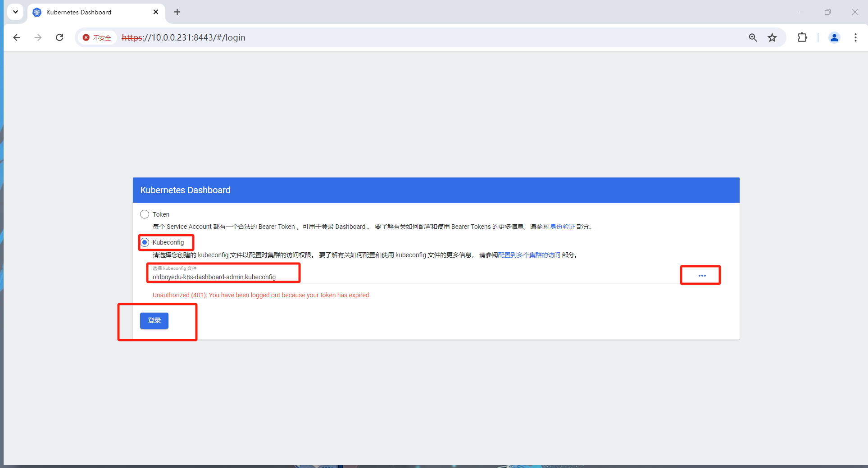Close the Kubernetes Dashboard tab
The height and width of the screenshot is (468, 868).
[x=156, y=12]
